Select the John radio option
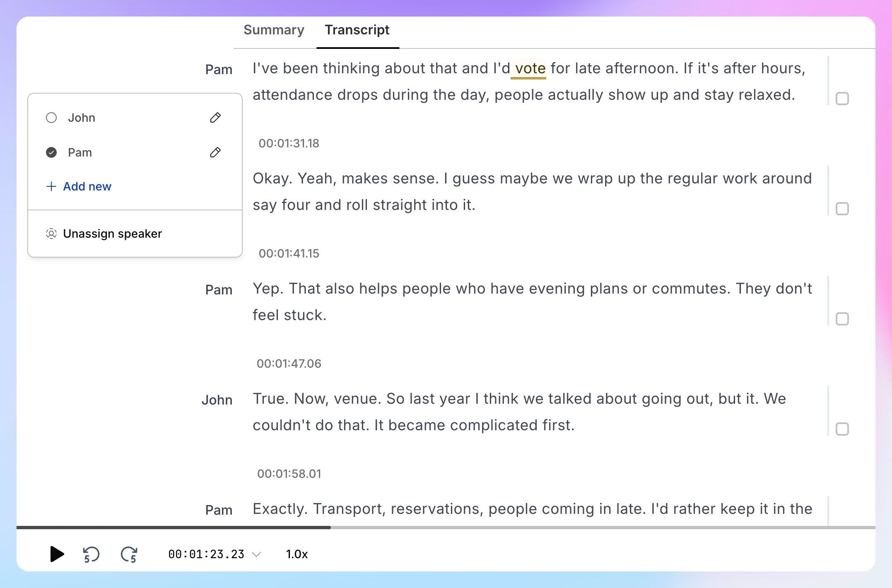 [51, 118]
